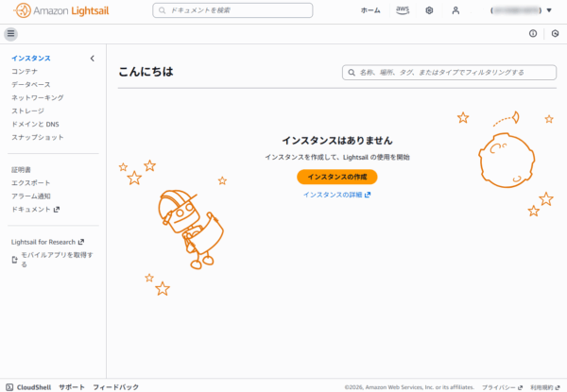Select インスタンス in the sidebar
567x392 pixels.
31,59
